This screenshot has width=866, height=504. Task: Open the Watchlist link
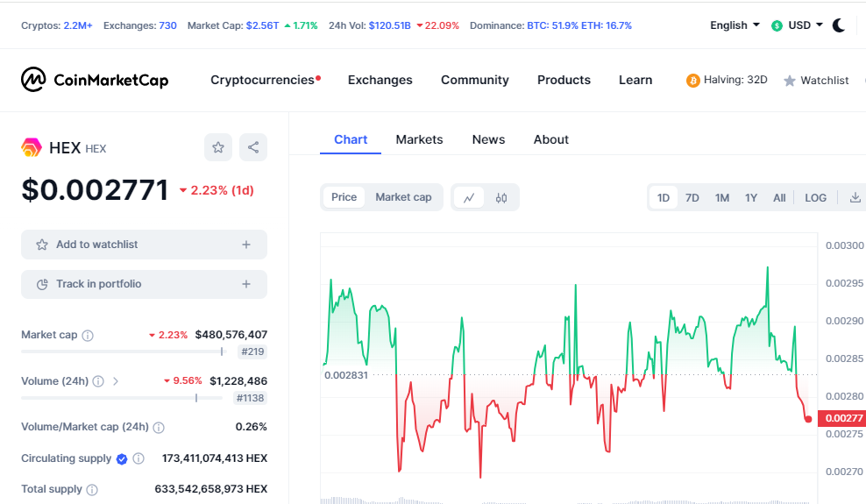824,81
